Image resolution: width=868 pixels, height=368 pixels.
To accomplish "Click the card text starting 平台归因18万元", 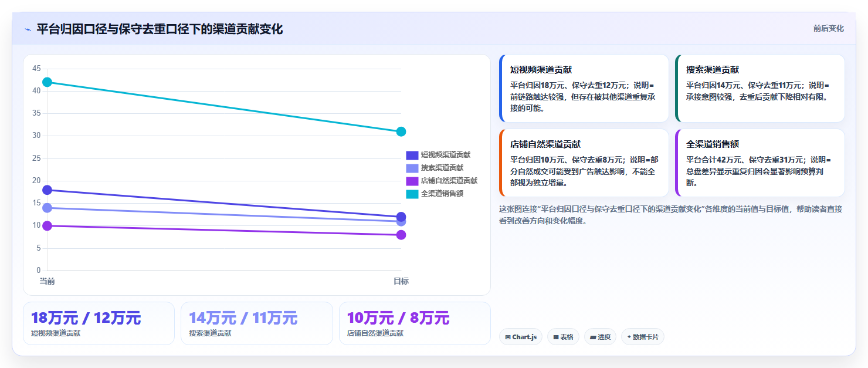I will click(584, 96).
